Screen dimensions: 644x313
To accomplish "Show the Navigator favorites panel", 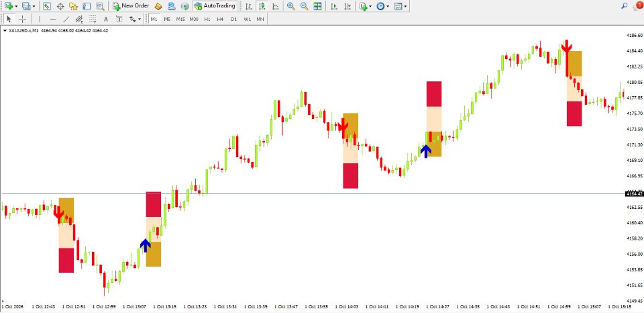I will coord(74,6).
